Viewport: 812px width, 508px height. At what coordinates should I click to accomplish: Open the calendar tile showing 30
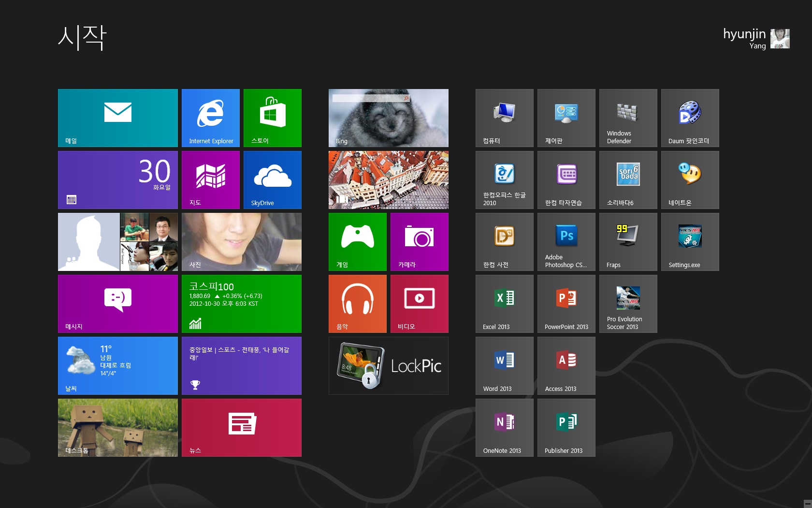(118, 180)
